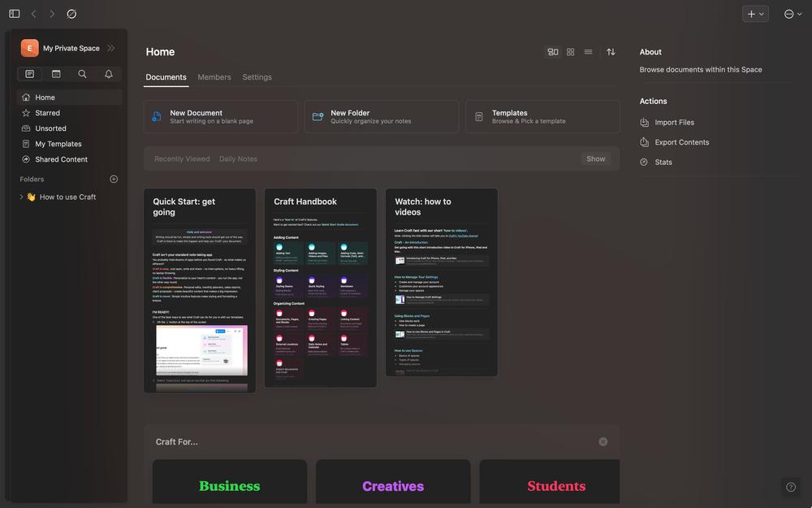
Task: Open the help question mark button
Action: click(791, 487)
